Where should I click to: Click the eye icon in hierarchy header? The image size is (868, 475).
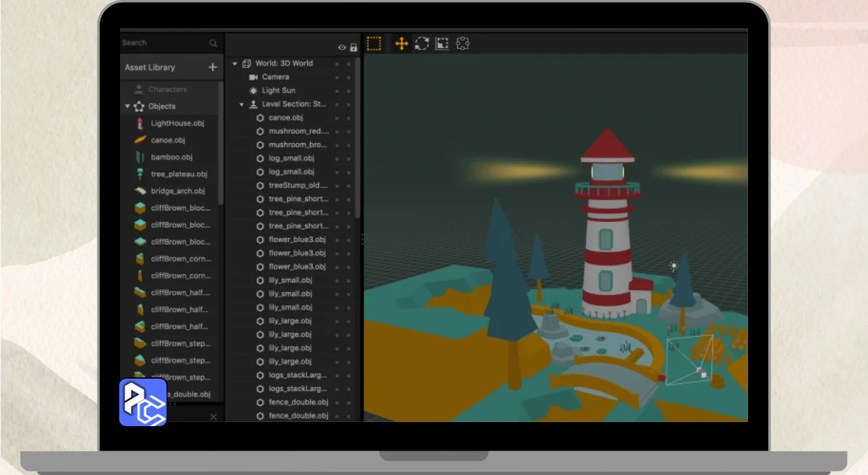[x=342, y=47]
